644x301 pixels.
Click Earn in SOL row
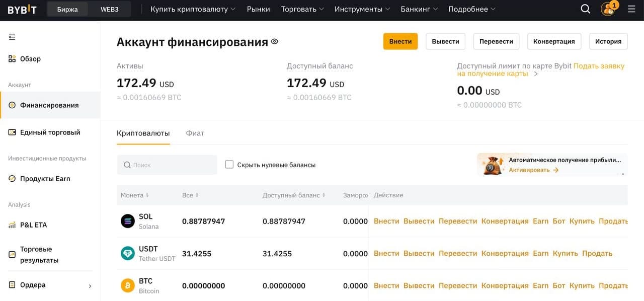541,221
